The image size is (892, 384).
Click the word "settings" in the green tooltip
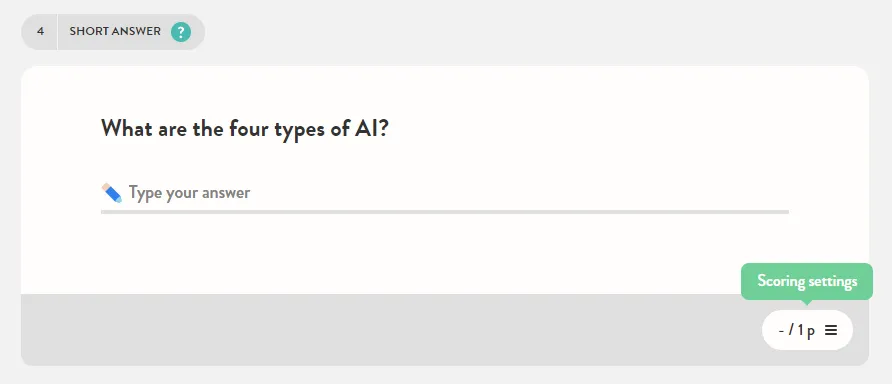click(833, 282)
